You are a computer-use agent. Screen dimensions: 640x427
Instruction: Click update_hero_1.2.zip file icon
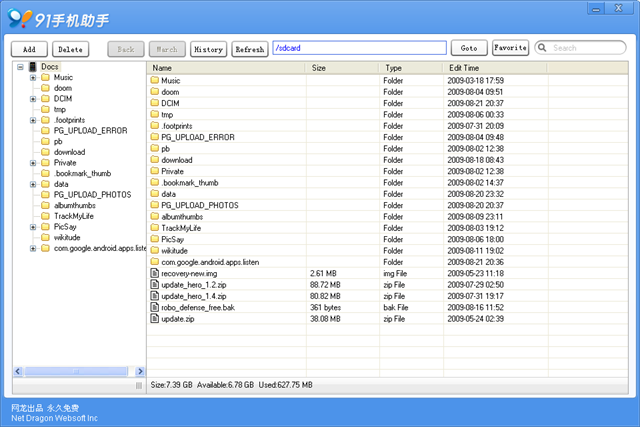coord(155,284)
